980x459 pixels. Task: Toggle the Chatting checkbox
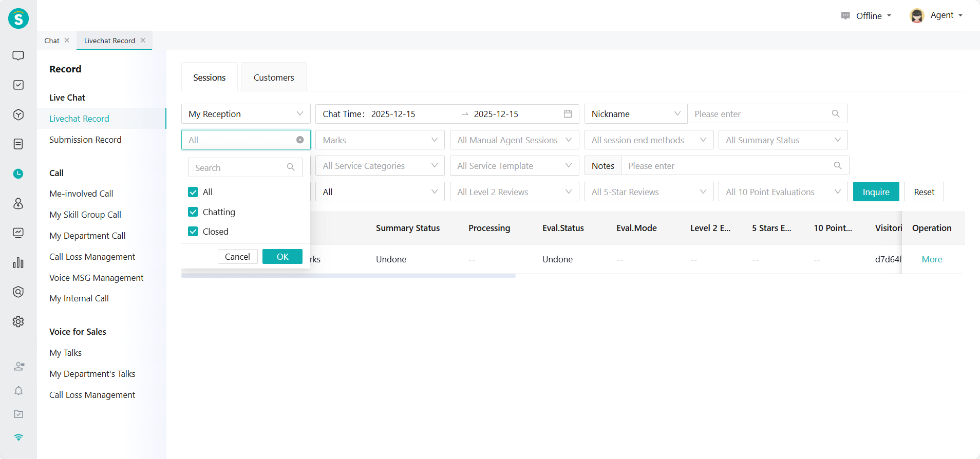[193, 212]
